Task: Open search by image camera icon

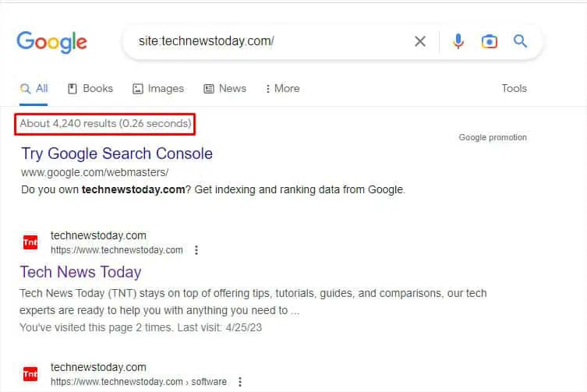Action: click(x=489, y=41)
